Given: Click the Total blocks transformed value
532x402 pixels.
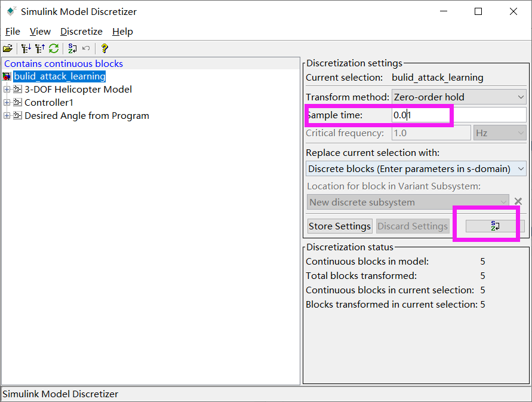Looking at the screenshot, I should (x=482, y=276).
